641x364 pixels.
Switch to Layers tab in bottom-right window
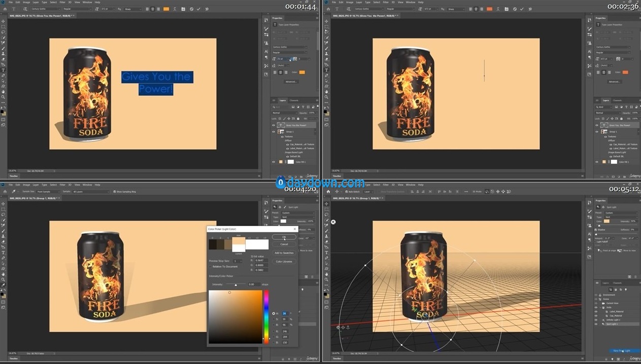coord(605,283)
